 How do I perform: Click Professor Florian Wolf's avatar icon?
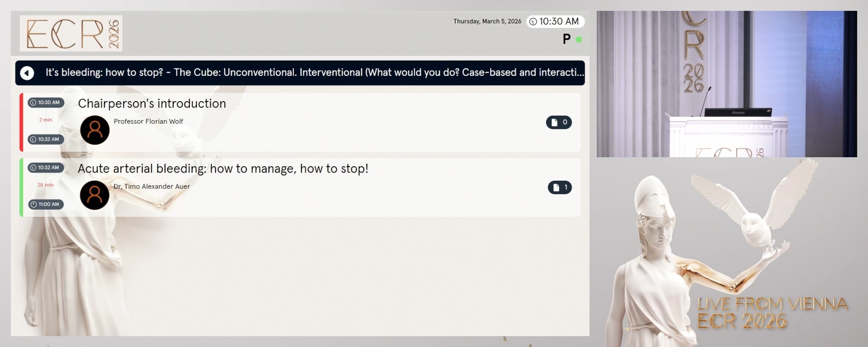pos(94,130)
